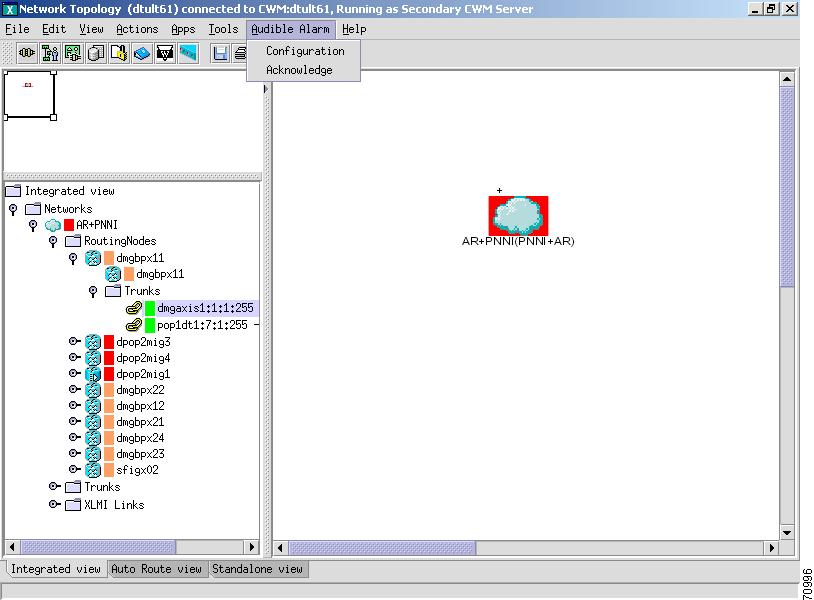Expand the dmgbpx21 node
Image resolution: width=814 pixels, height=600 pixels.
(75, 421)
